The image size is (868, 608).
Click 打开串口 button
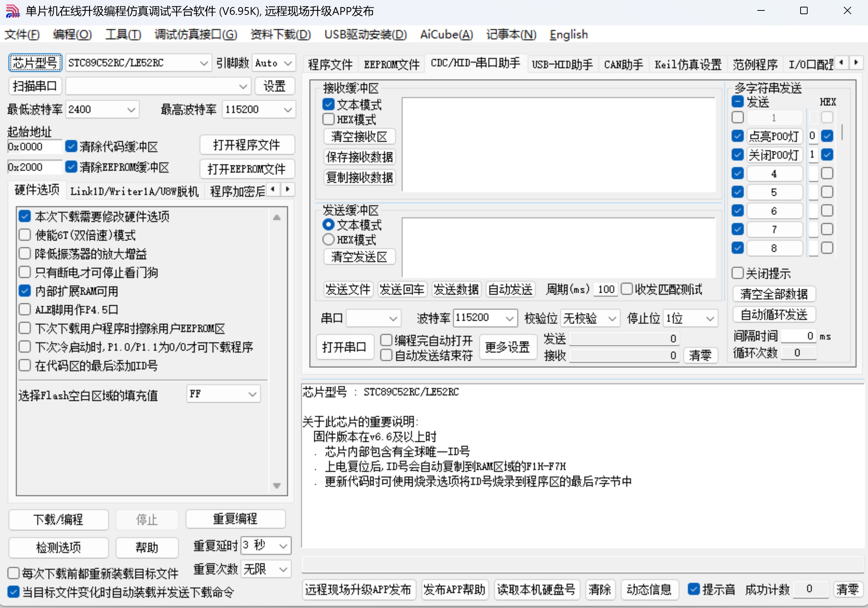(344, 347)
